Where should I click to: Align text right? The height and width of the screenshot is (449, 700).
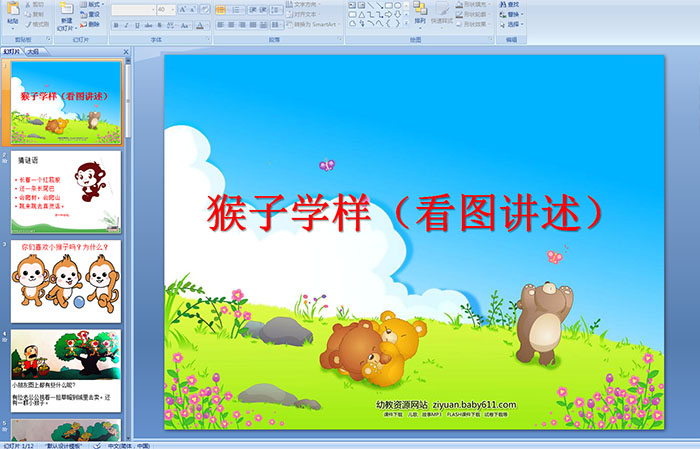click(x=242, y=25)
